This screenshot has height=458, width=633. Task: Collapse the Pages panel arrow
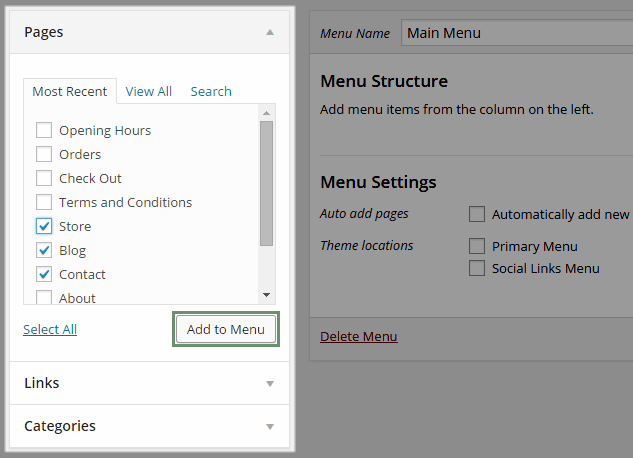pyautogui.click(x=270, y=32)
